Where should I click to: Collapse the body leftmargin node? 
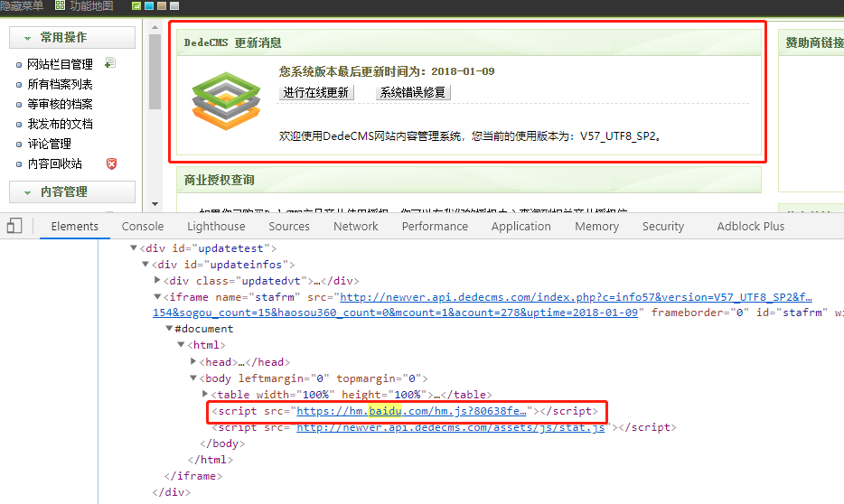pyautogui.click(x=192, y=378)
